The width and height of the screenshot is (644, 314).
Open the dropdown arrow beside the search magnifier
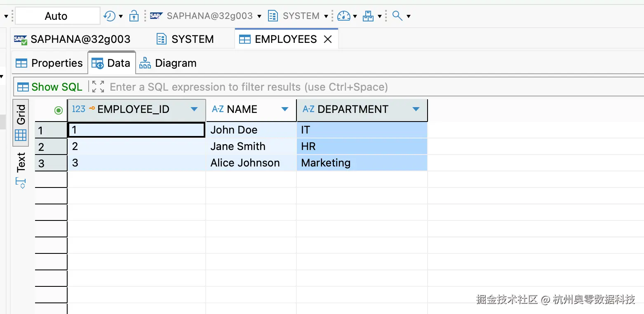(x=409, y=16)
